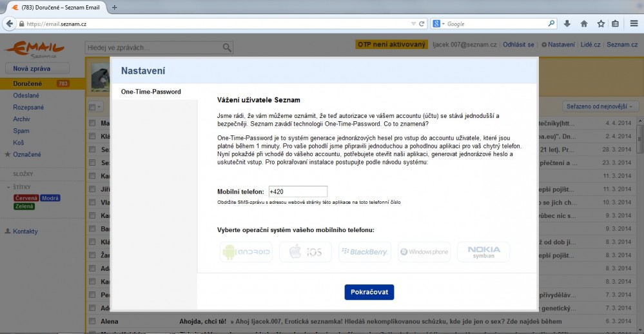Select the Android operating system icon

click(246, 252)
